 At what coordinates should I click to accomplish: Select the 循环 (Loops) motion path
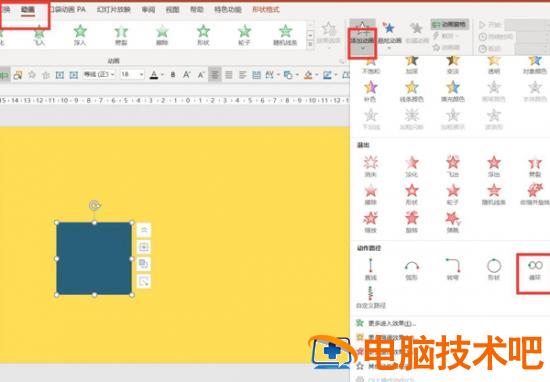coord(535,270)
